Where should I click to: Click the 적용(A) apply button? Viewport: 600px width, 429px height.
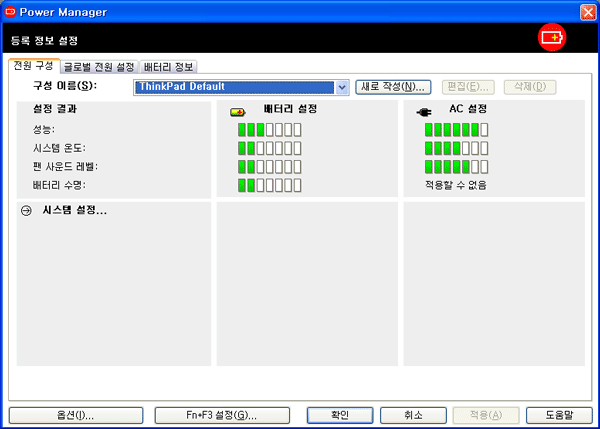(486, 415)
